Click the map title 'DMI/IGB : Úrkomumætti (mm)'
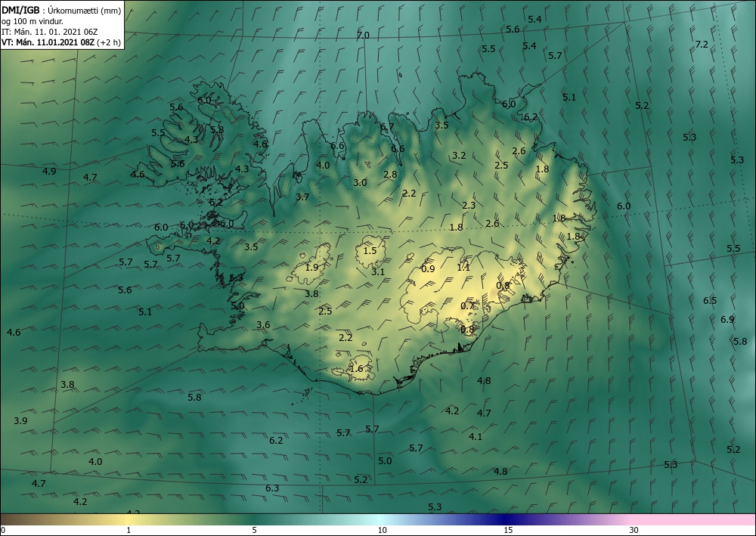Viewport: 756px width, 536px height. click(x=61, y=11)
